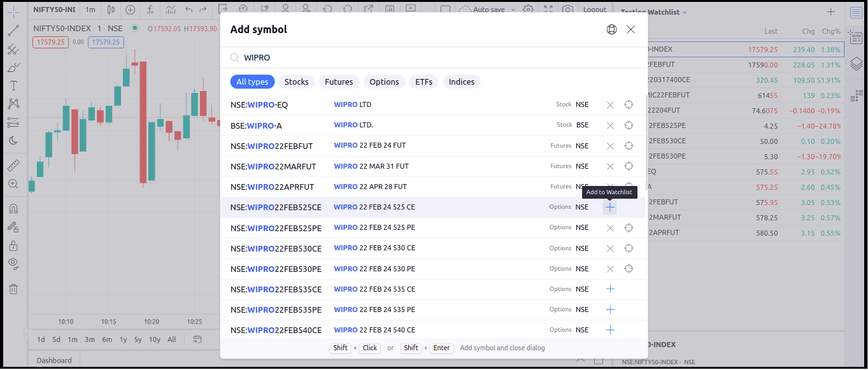Toggle magnet mode in left toolbar
Viewport: 868px width, 370px height.
pyautogui.click(x=13, y=208)
